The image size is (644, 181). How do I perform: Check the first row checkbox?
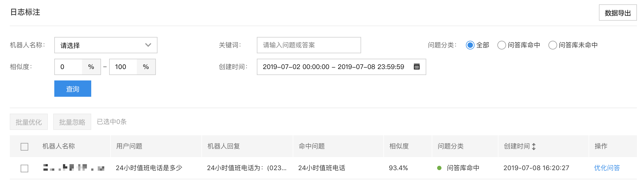click(x=24, y=168)
